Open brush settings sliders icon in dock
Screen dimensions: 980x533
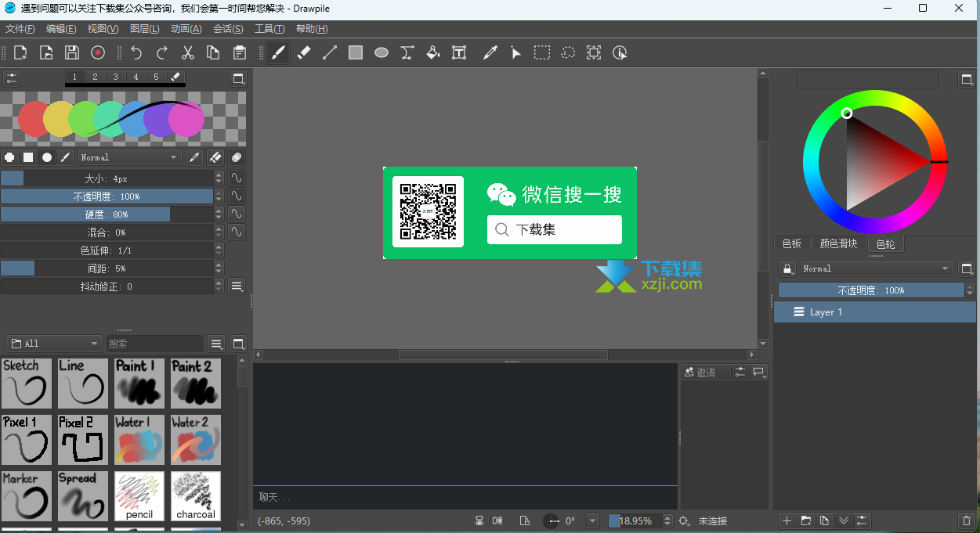coord(11,78)
